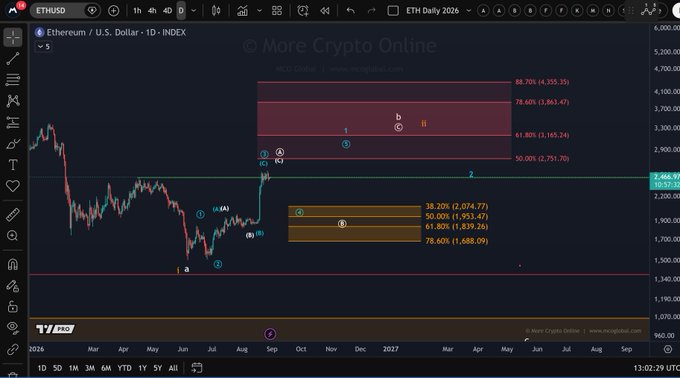Screen dimensions: 680x378
Task: Open the ETHUSD symbol info diamond icon
Action: coord(92,10)
